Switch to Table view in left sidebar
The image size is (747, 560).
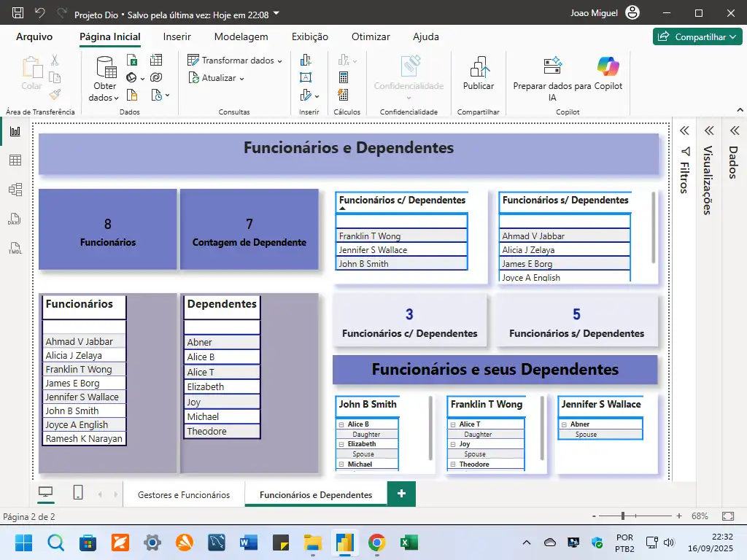pos(15,160)
